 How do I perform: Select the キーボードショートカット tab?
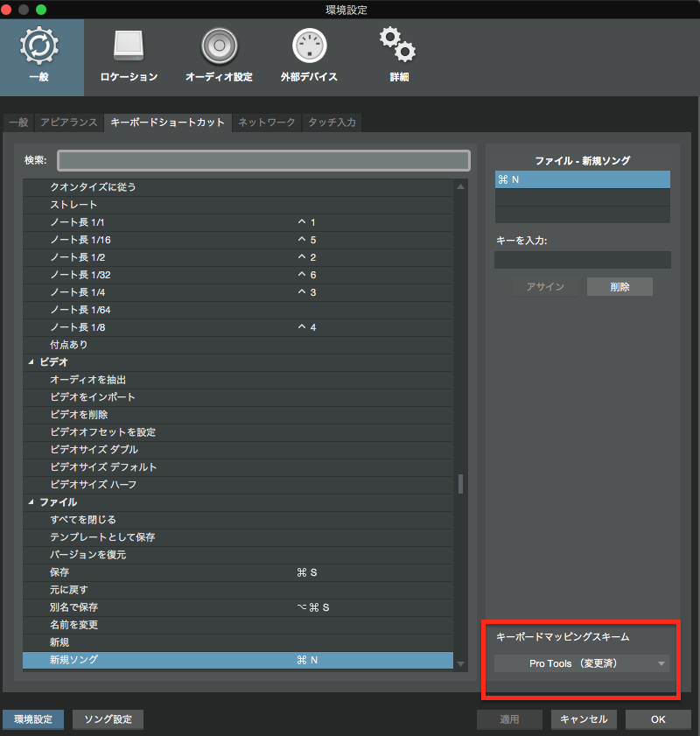pos(167,123)
